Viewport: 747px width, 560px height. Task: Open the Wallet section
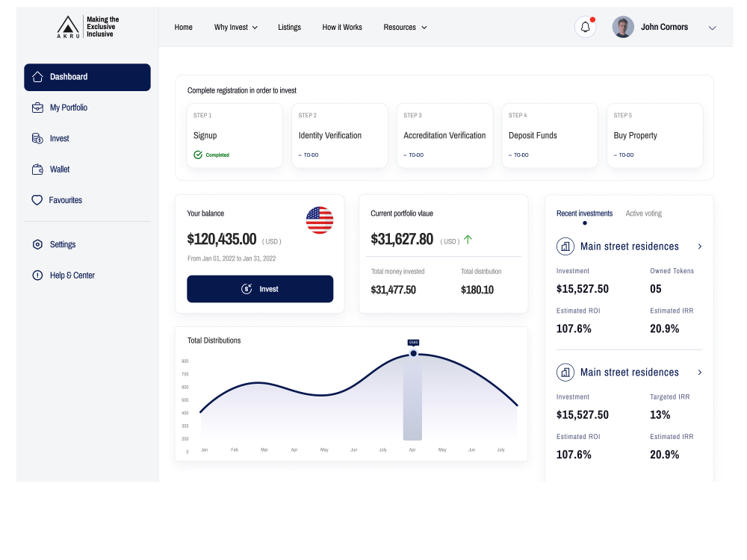37,169
